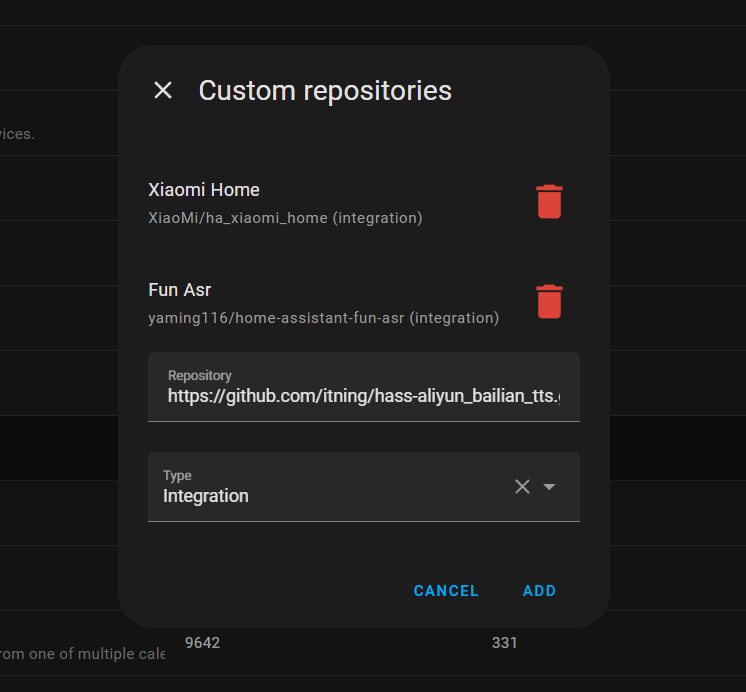
Task: Delete the Fun Asr repository
Action: pos(550,302)
